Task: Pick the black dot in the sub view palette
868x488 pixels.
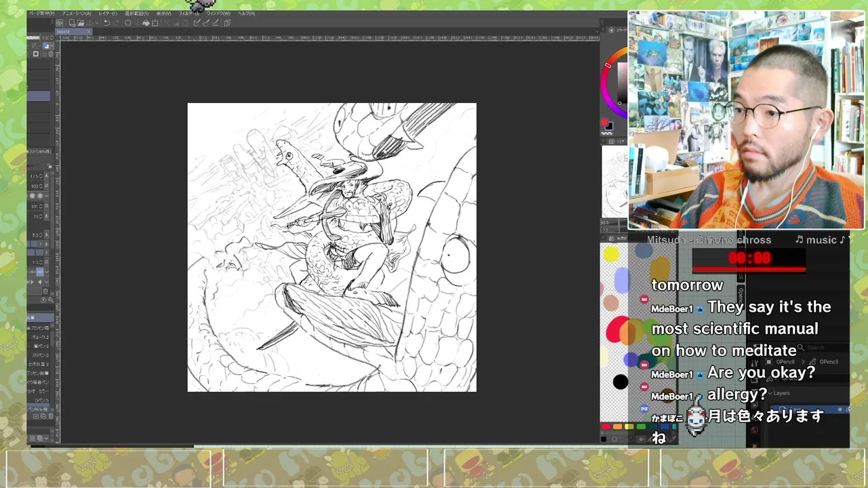Action: click(620, 382)
